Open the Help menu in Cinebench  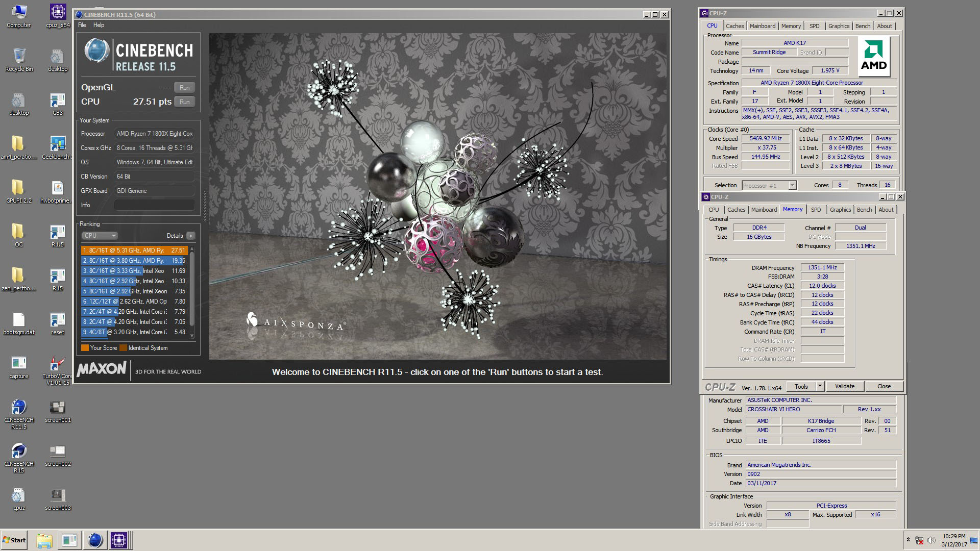[x=99, y=25]
